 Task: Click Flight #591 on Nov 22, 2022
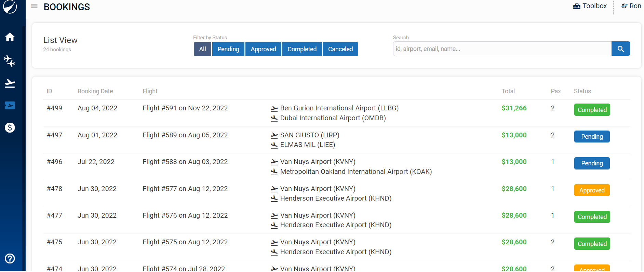(x=185, y=108)
